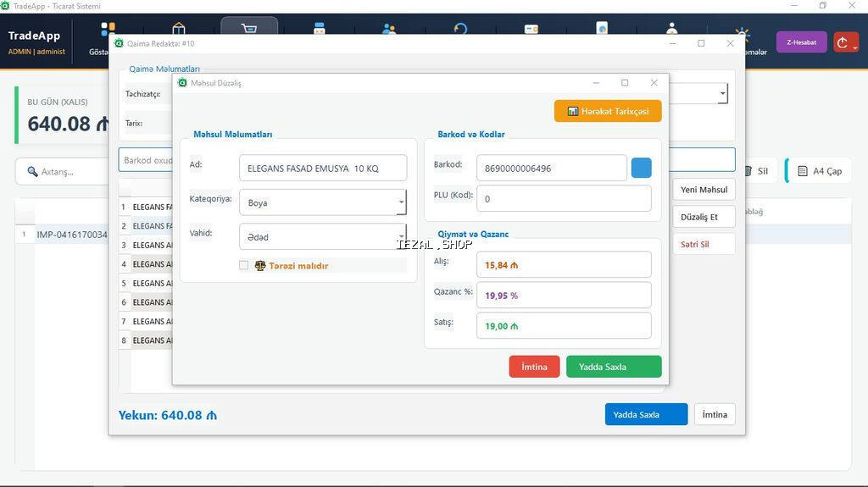
Task: Close the Məhsul Düzəliş dialog
Action: [654, 82]
